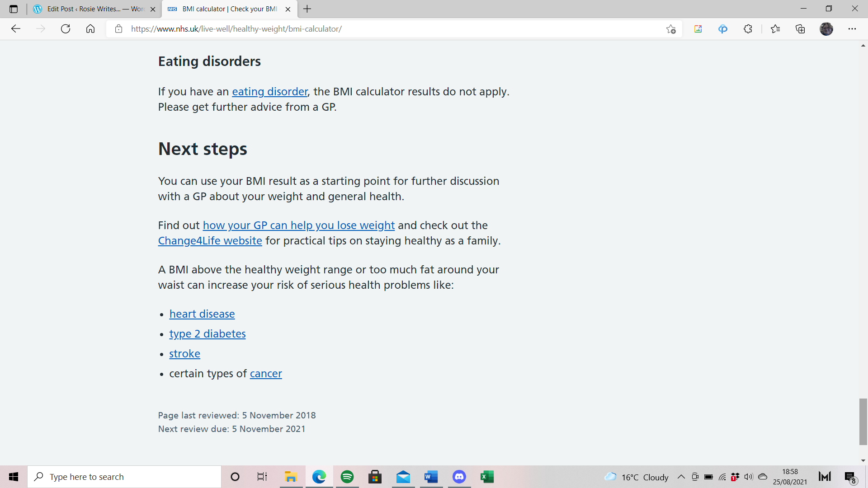The image size is (868, 488).
Task: Click the type 2 diabetes link
Action: tap(207, 334)
